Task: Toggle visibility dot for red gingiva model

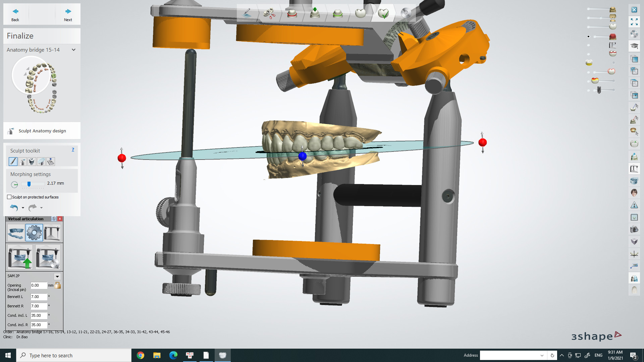Action: tap(588, 37)
